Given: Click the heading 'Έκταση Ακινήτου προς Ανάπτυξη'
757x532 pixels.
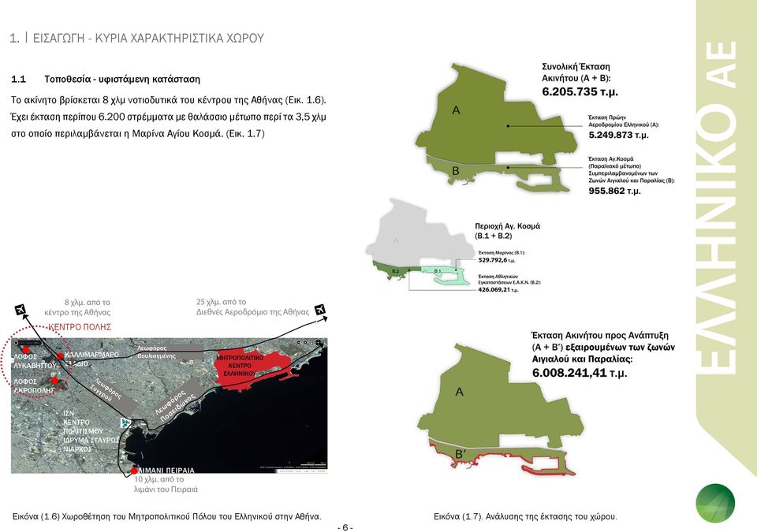Looking at the screenshot, I should (599, 336).
